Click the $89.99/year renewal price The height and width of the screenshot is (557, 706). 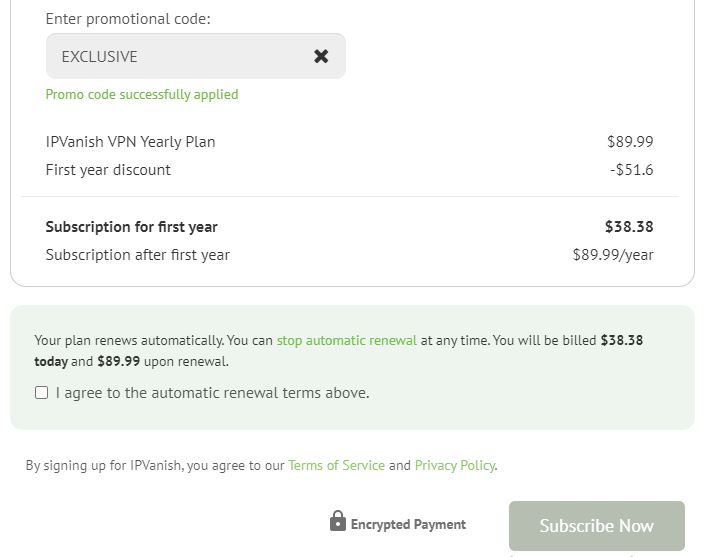613,255
